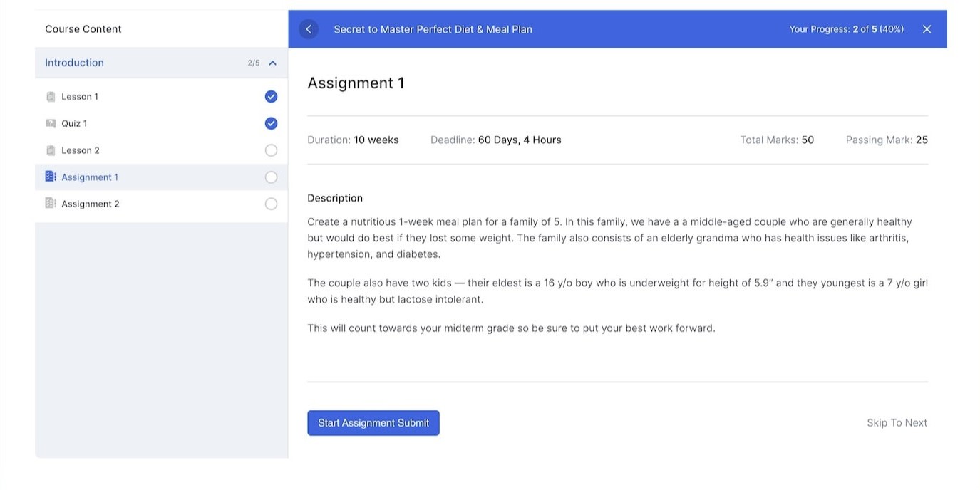This screenshot has height=490, width=980.
Task: Close the course viewer with the X icon
Action: (x=927, y=29)
